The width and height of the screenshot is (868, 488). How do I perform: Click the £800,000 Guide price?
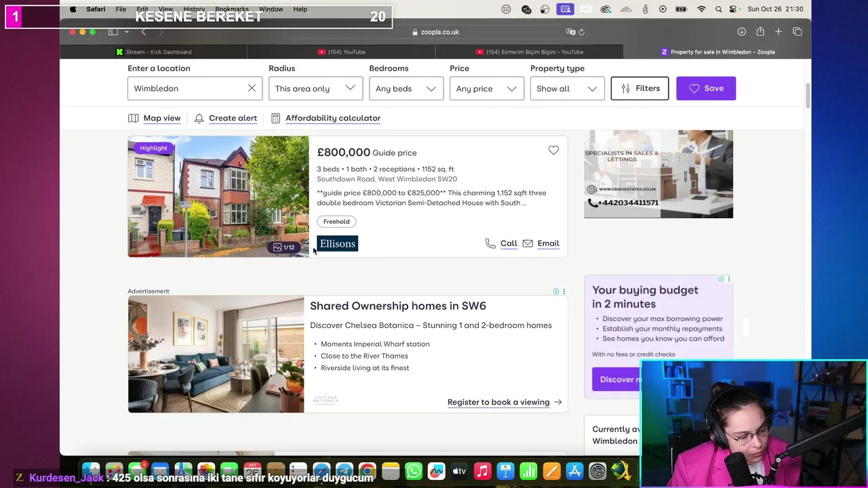pyautogui.click(x=367, y=152)
